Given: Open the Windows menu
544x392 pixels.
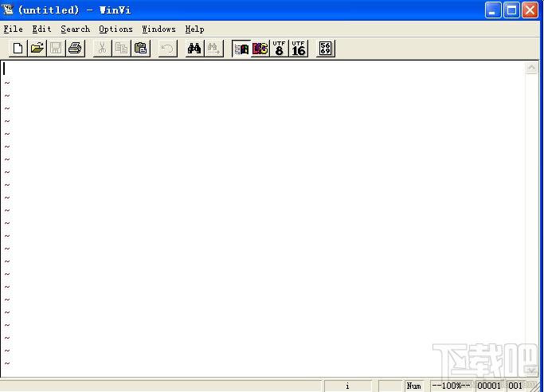Looking at the screenshot, I should point(159,29).
